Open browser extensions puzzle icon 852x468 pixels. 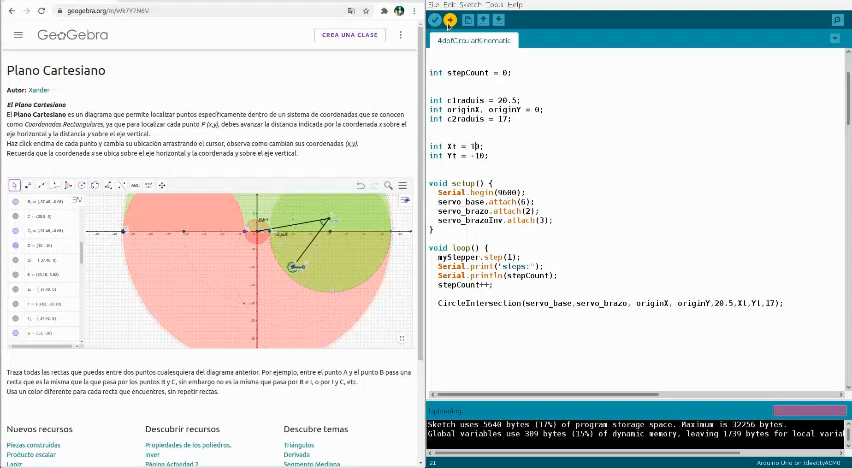(385, 11)
